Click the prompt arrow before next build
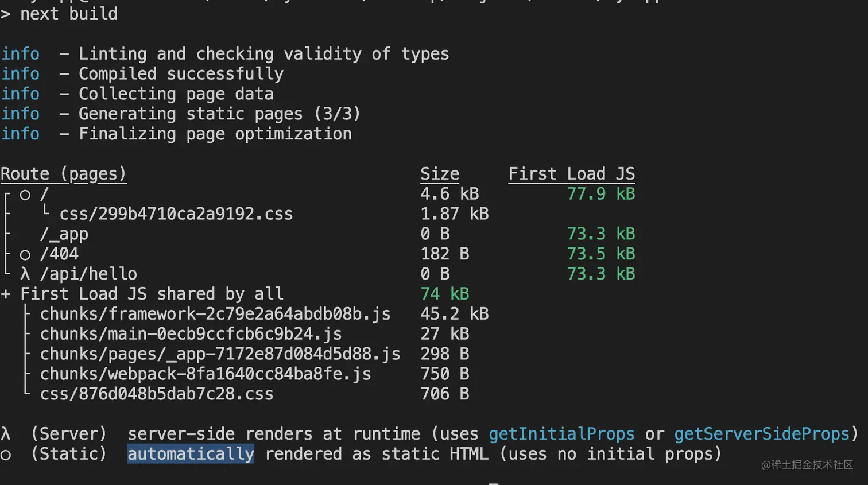The width and height of the screenshot is (868, 485). (x=6, y=14)
